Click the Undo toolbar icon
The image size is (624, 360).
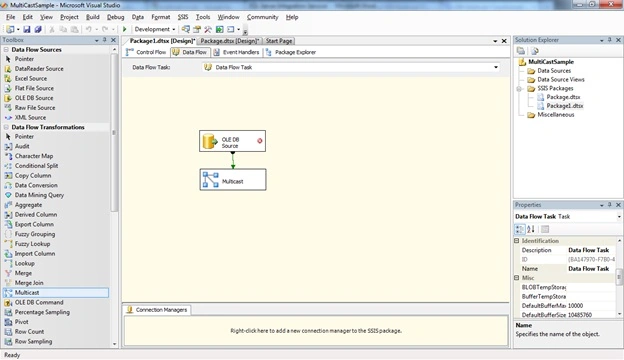click(88, 29)
